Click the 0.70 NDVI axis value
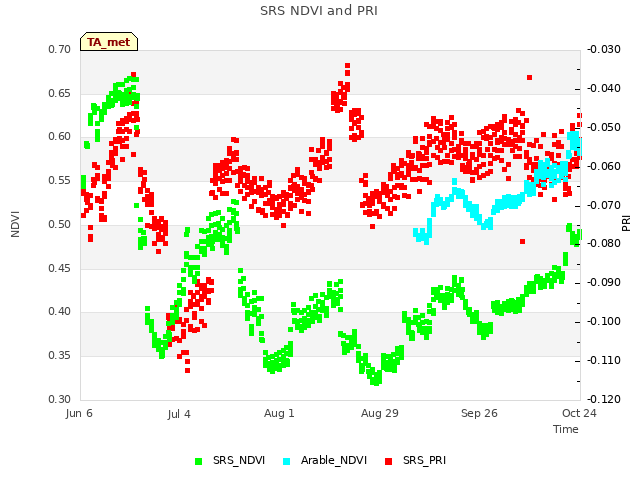The height and width of the screenshot is (480, 640). coord(60,49)
